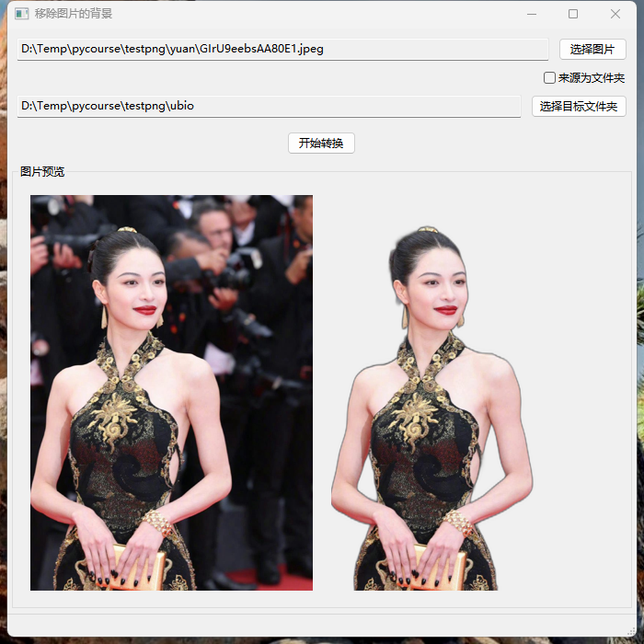Image resolution: width=644 pixels, height=644 pixels.
Task: Click the 选择目标文件夹 button
Action: pyautogui.click(x=579, y=107)
